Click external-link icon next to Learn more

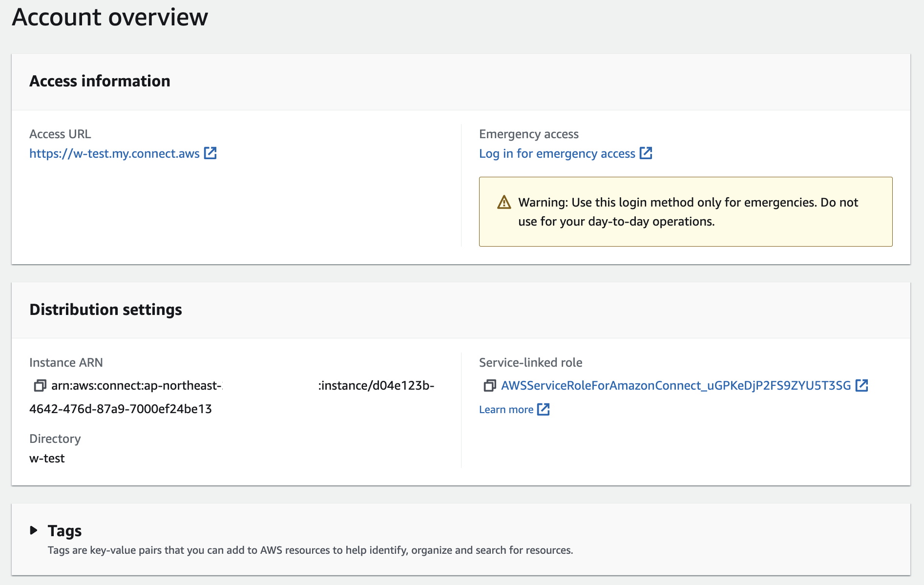point(544,409)
